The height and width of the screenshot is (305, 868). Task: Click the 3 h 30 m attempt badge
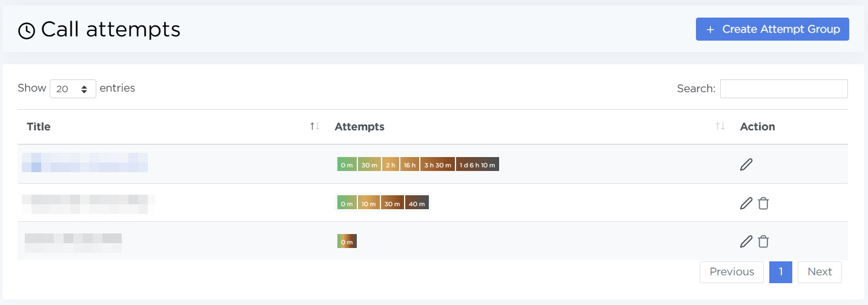[437, 164]
